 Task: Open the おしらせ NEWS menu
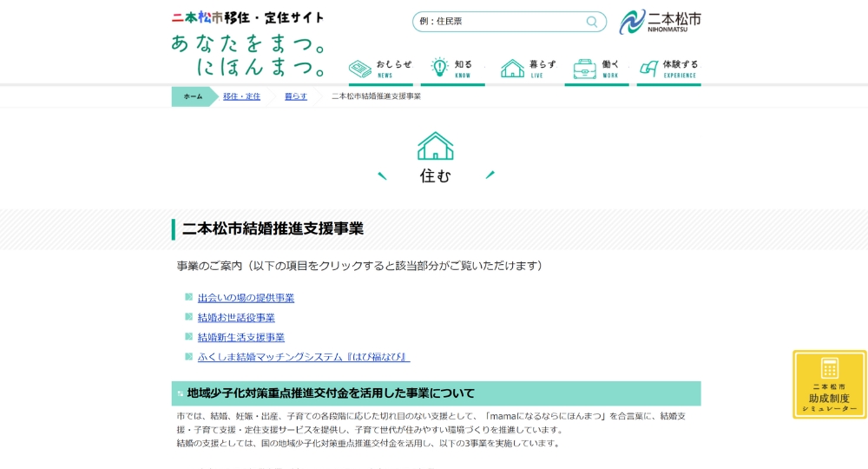(x=381, y=69)
